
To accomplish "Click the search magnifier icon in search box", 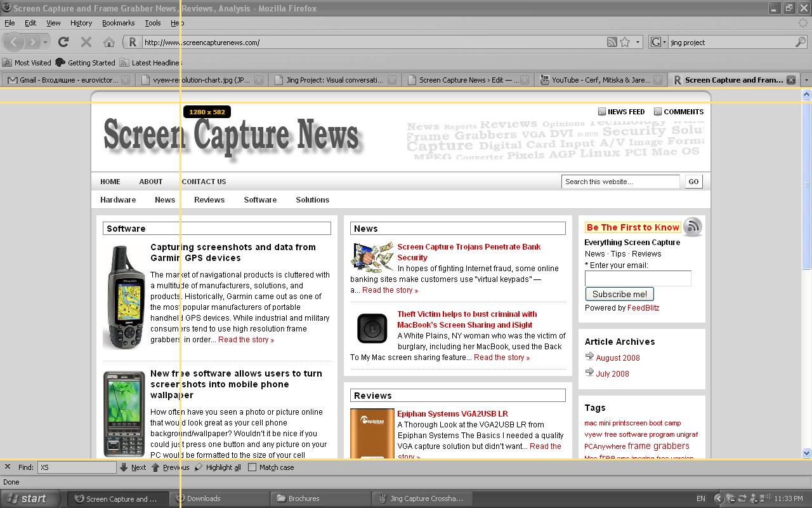I will [800, 42].
